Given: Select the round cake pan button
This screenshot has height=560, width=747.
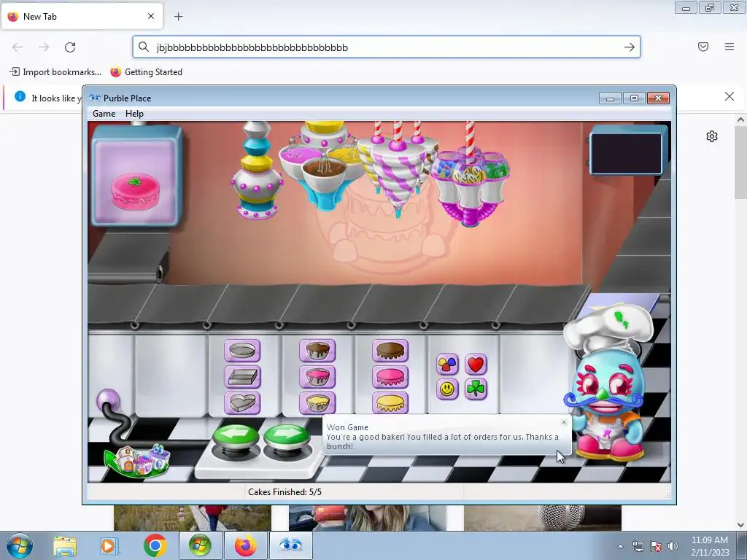Looking at the screenshot, I should 242,351.
